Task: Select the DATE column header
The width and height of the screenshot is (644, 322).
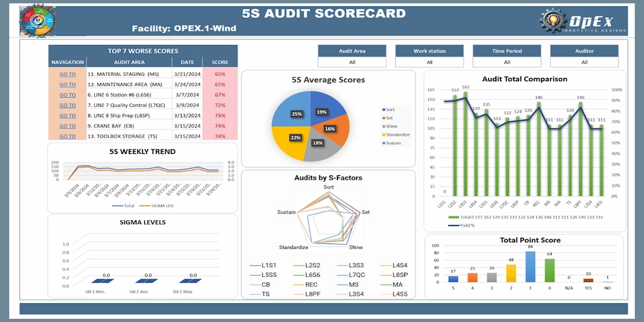Action: pyautogui.click(x=187, y=62)
